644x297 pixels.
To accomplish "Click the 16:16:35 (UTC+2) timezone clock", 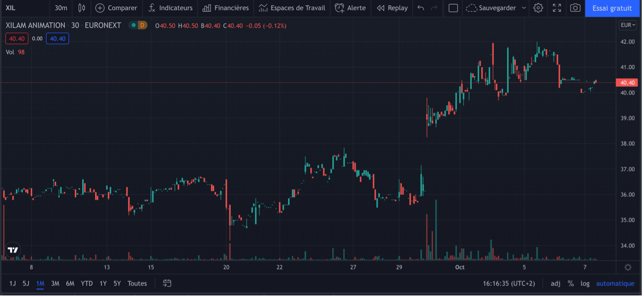I will [509, 284].
